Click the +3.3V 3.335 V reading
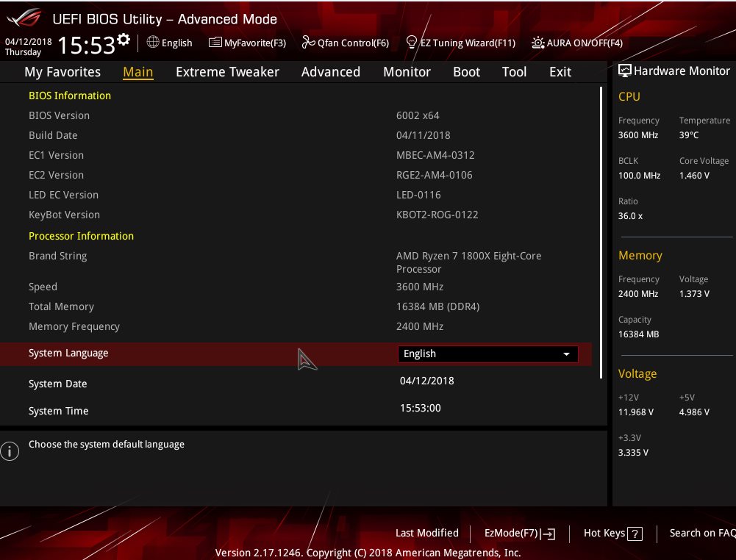Viewport: 736px width, 560px height. coord(633,452)
